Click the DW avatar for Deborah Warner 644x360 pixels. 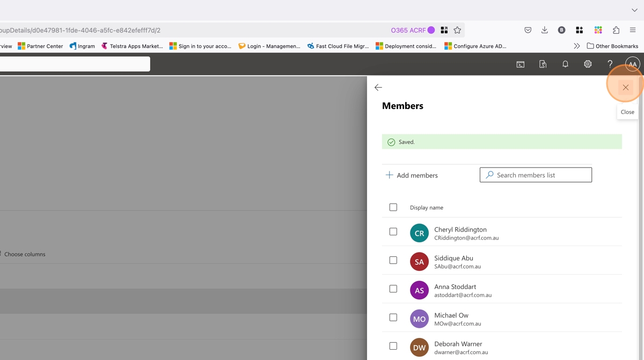click(419, 347)
